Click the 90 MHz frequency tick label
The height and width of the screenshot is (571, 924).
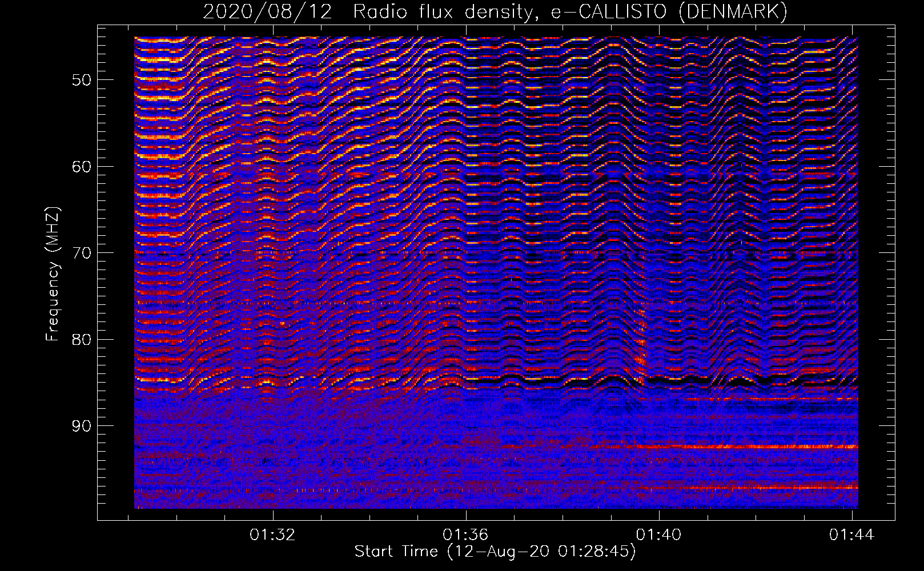coord(82,427)
